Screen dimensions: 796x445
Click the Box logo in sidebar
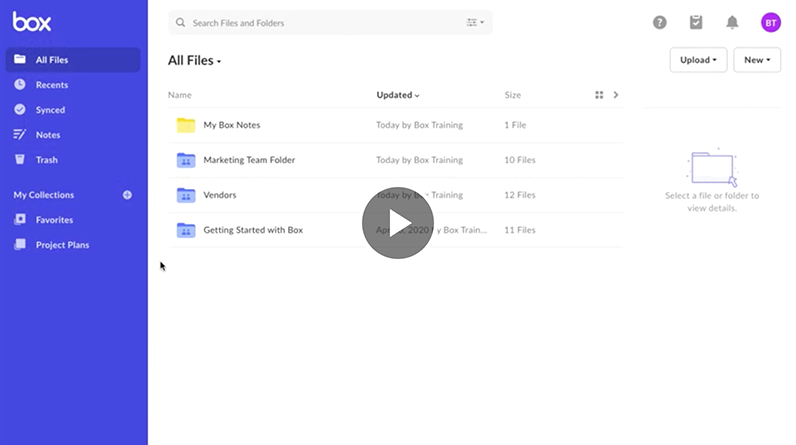pyautogui.click(x=32, y=22)
